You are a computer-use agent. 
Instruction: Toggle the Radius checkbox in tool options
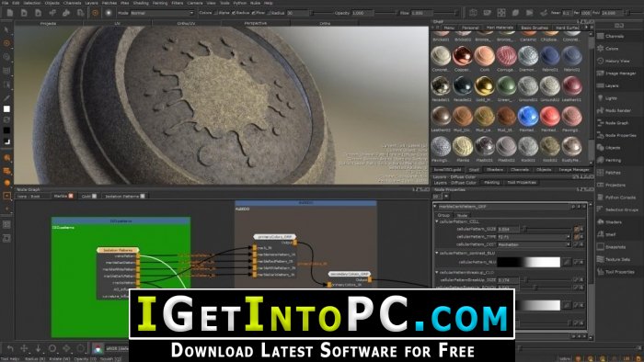point(233,13)
